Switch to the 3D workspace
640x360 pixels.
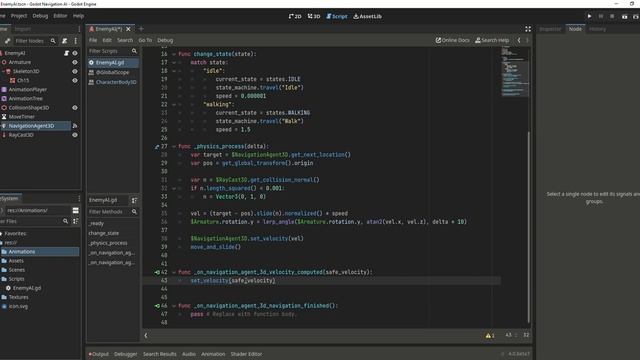(313, 16)
